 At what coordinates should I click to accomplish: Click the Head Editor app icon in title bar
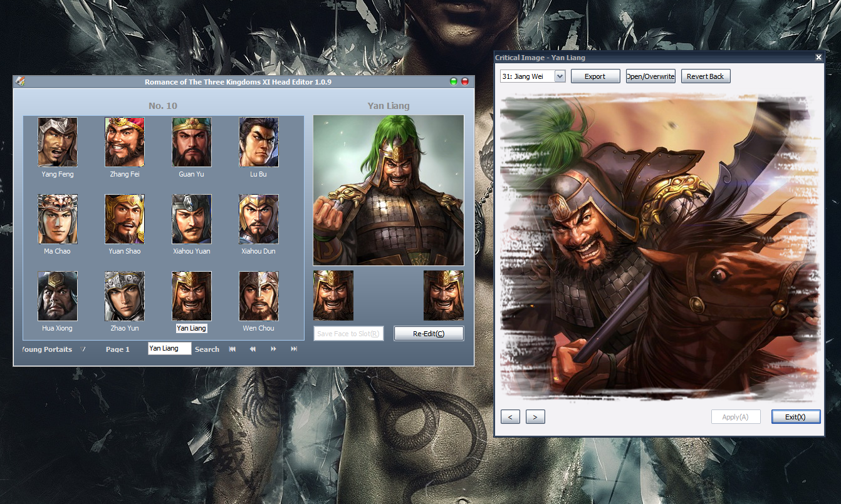20,81
